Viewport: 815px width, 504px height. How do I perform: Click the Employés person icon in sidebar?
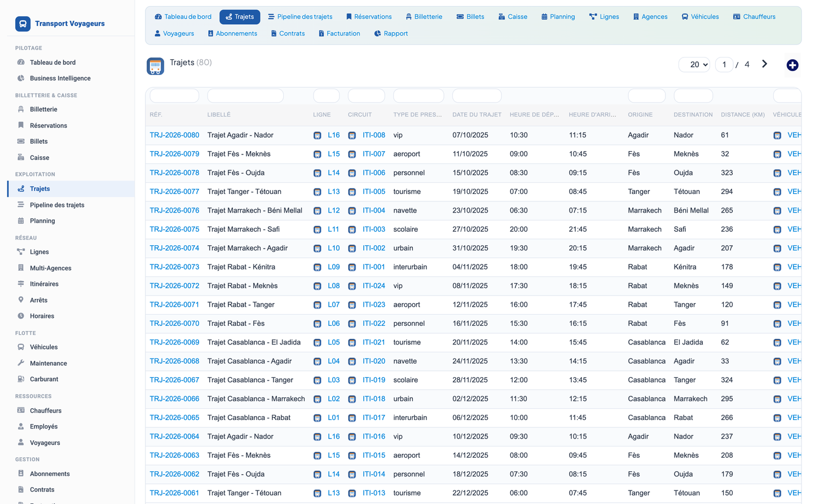(21, 427)
